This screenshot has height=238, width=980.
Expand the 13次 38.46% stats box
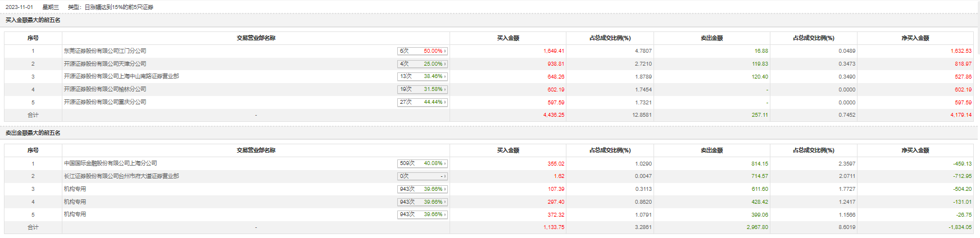(423, 76)
